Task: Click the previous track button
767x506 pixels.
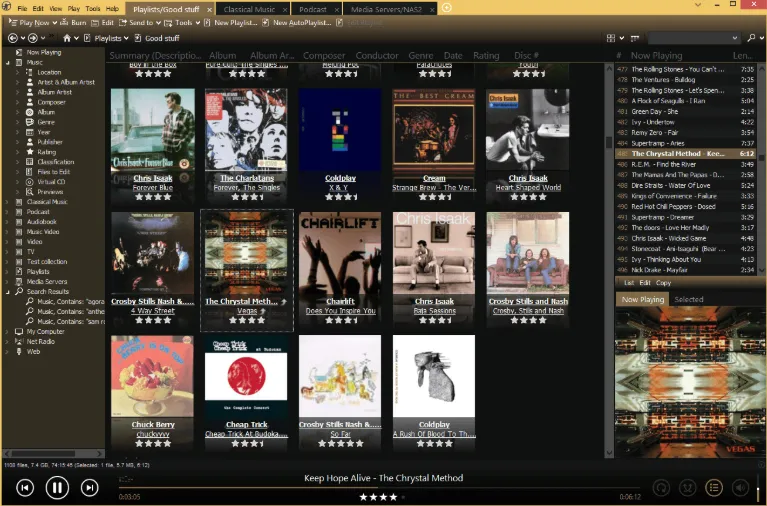Action: point(25,487)
